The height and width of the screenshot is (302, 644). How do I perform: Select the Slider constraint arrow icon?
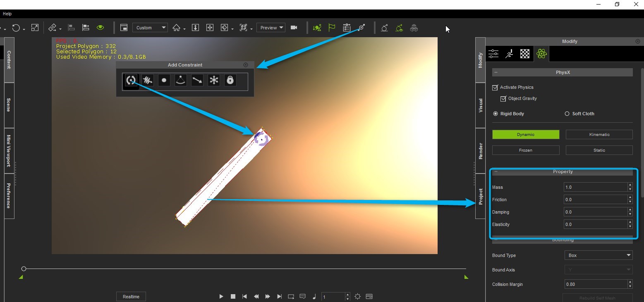point(197,80)
